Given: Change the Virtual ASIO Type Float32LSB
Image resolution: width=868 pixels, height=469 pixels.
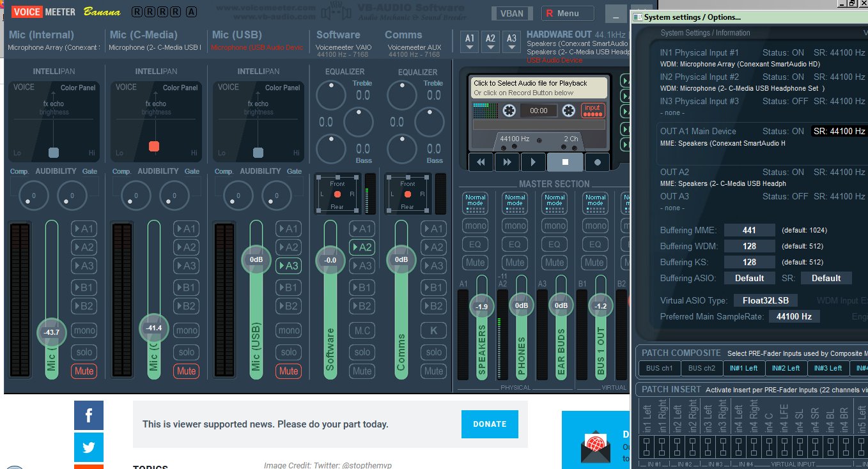Looking at the screenshot, I should click(x=765, y=300).
